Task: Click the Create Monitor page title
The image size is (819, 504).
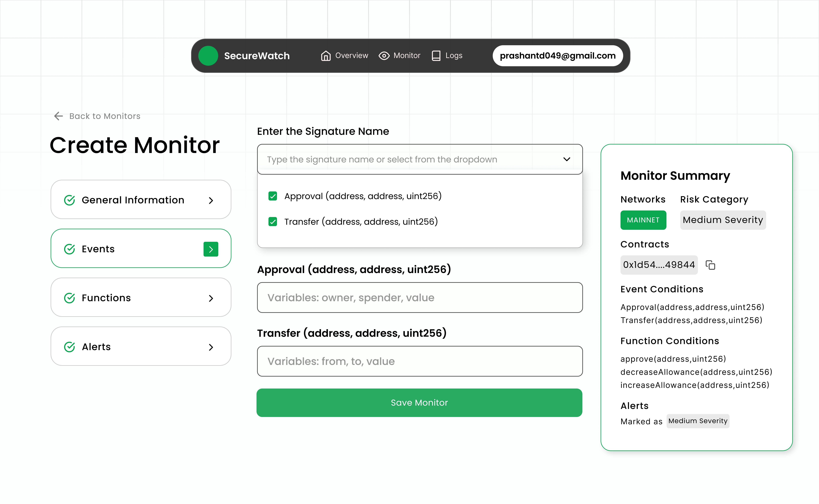Action: click(135, 145)
